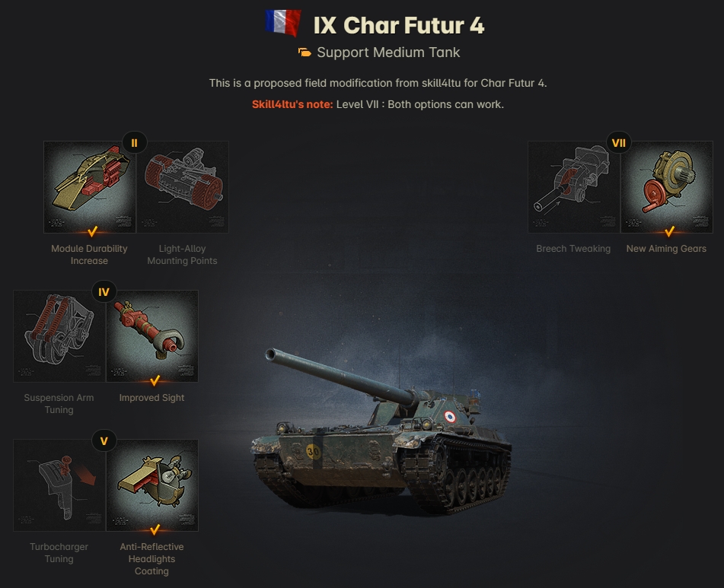The image size is (724, 588).
Task: Select the Module Durability Increase icon
Action: click(90, 187)
